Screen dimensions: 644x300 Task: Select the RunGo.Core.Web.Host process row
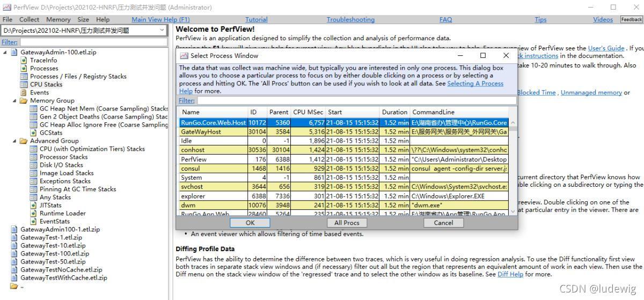coord(343,122)
